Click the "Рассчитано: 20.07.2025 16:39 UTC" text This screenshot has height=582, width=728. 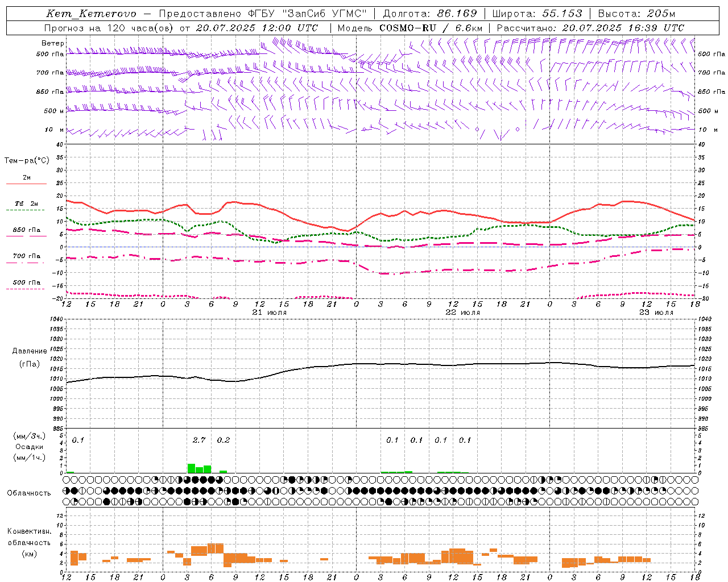[x=590, y=28]
